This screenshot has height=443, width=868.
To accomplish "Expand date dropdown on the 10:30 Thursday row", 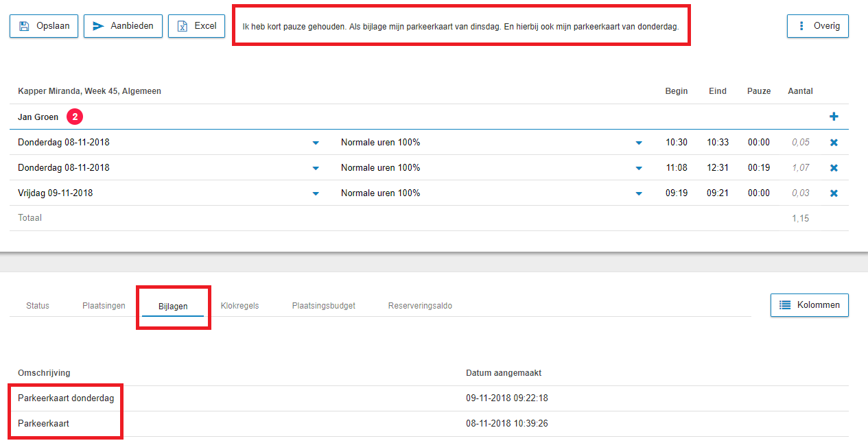I will [316, 143].
